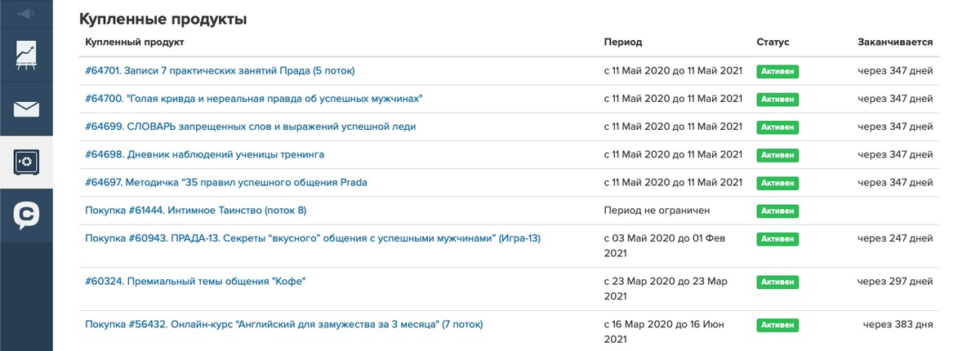
Task: Open the training chart board sidebar icon
Action: (x=26, y=54)
